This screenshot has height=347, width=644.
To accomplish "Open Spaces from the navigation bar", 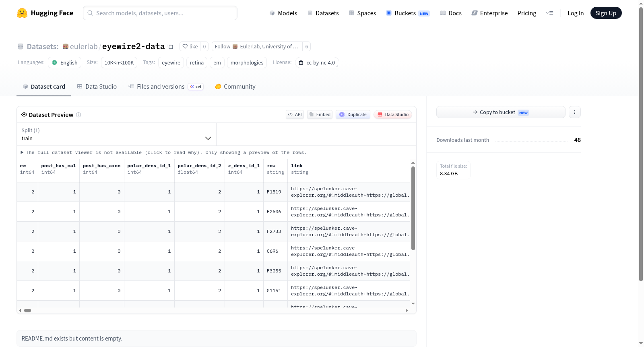I will click(x=362, y=13).
